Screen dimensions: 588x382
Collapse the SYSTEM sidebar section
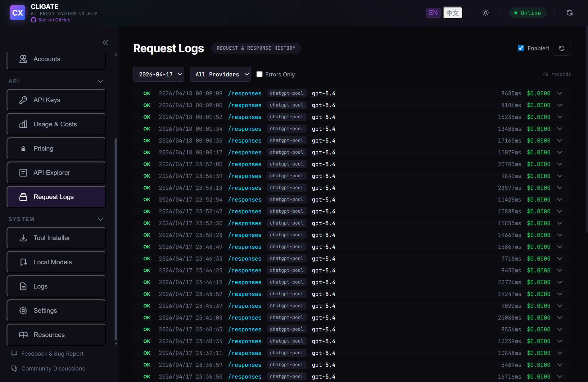(101, 219)
